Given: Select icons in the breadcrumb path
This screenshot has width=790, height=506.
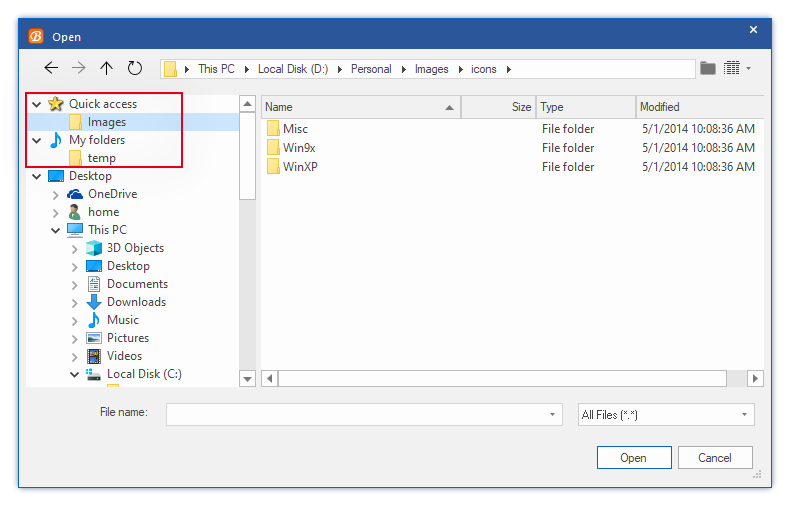Looking at the screenshot, I should (x=484, y=69).
